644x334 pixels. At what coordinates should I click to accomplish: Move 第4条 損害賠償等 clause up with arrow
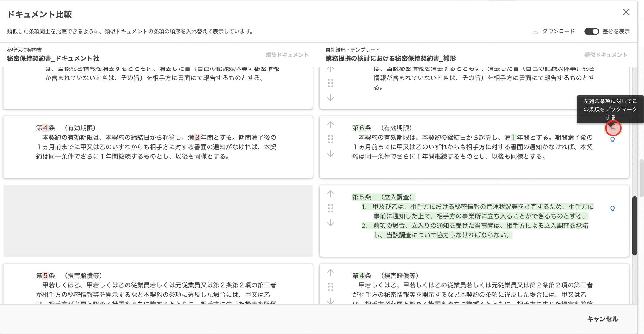click(331, 272)
